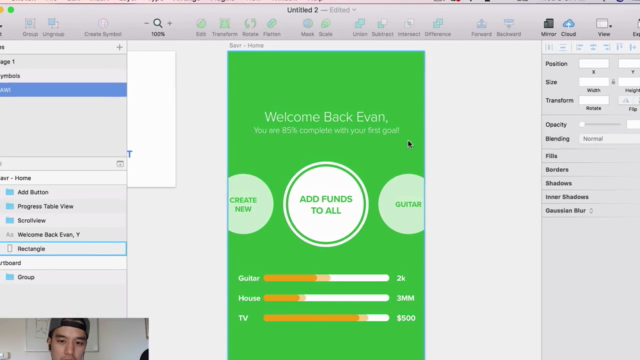The height and width of the screenshot is (360, 640).
Task: Align layers to the right edge
Action: [607, 47]
